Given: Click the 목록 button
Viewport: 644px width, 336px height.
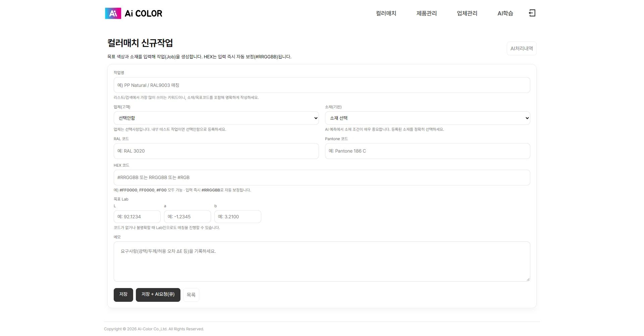Looking at the screenshot, I should tap(191, 295).
